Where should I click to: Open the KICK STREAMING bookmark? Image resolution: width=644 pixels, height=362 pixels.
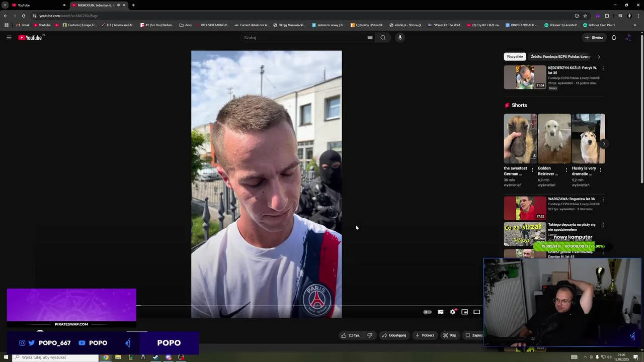212,25
